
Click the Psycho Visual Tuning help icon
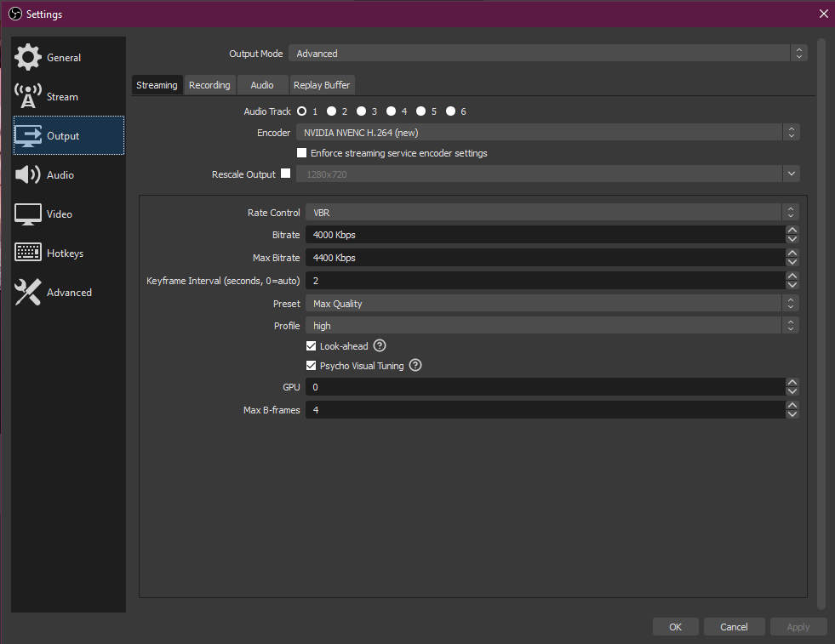[415, 365]
